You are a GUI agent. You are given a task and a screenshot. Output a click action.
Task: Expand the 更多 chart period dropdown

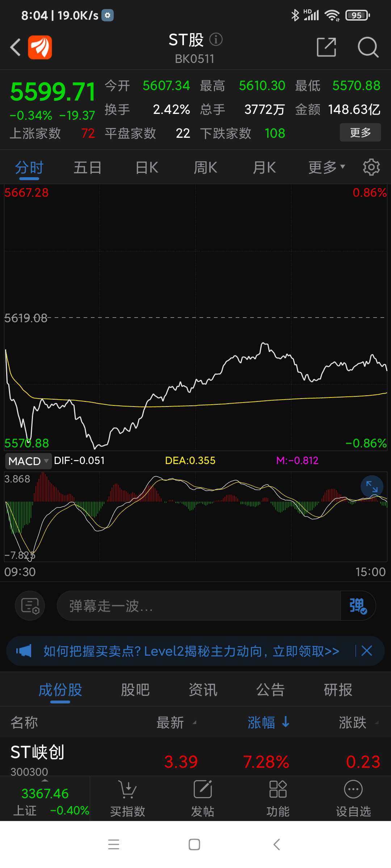pyautogui.click(x=327, y=167)
